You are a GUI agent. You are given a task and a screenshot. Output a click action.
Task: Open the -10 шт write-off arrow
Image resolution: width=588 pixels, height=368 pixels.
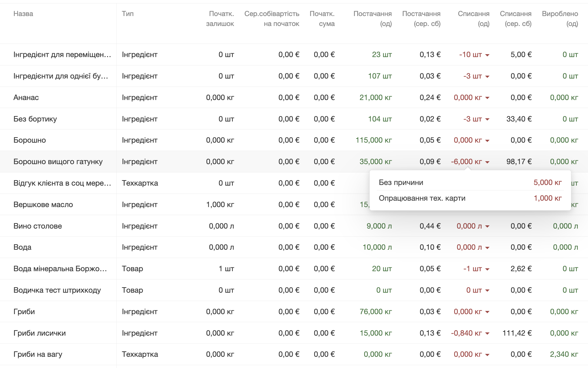487,55
